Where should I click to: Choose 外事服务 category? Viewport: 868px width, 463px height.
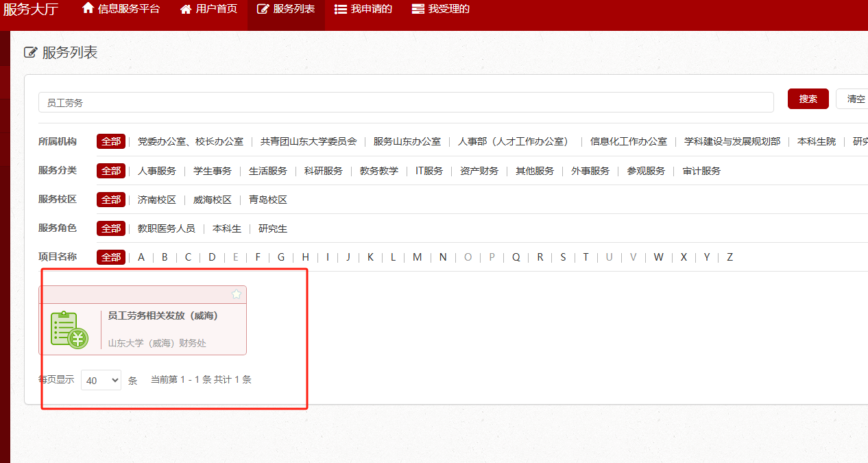[590, 171]
